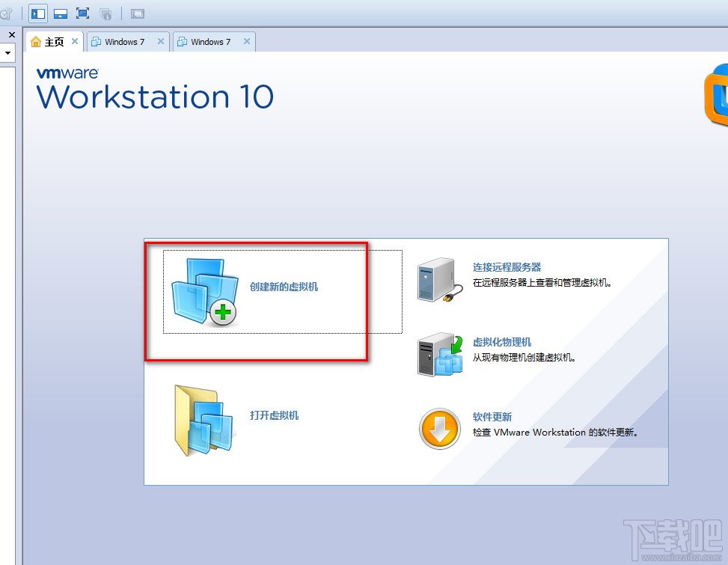This screenshot has height=565, width=728.
Task: Close the library side panel
Action: 12,35
